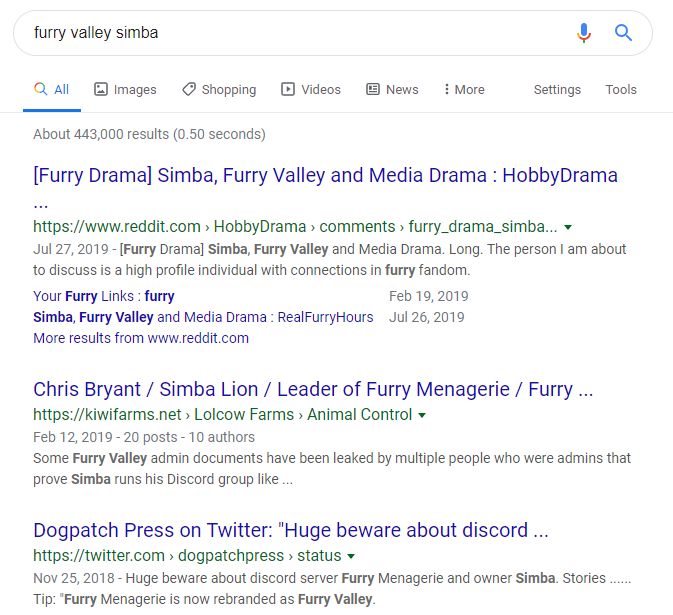Expand dropdown arrow beside reddit.com result URL
The image size is (673, 615).
(x=568, y=227)
